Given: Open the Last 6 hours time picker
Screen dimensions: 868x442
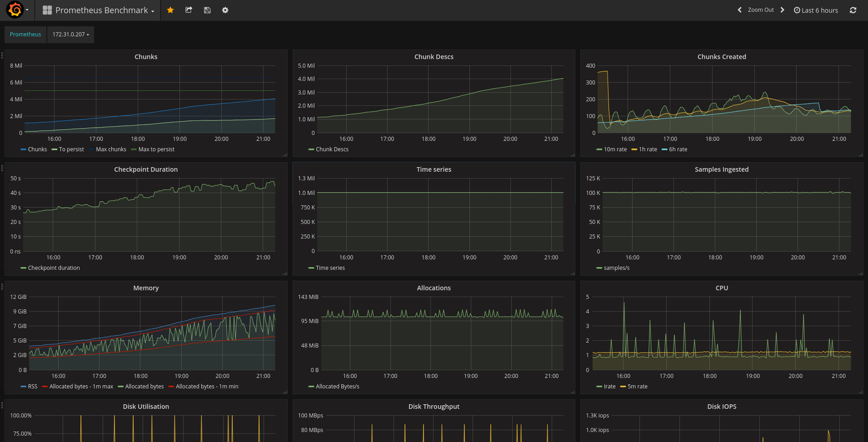Looking at the screenshot, I should point(816,10).
